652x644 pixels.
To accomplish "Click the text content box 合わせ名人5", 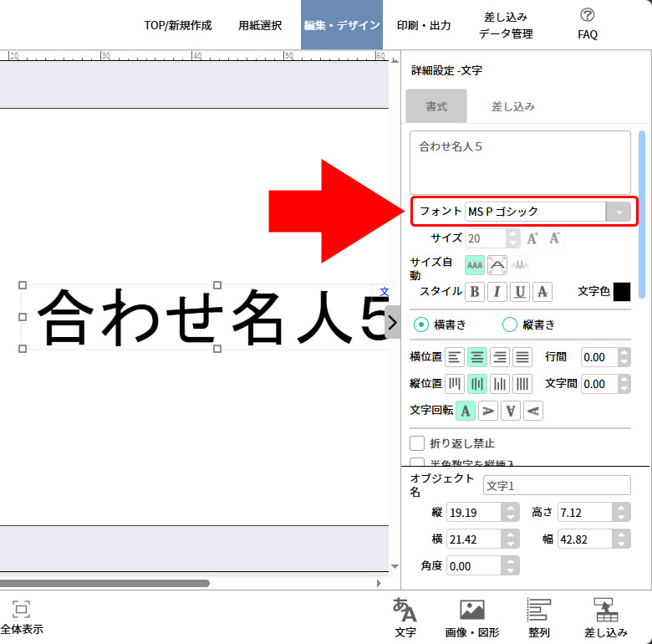I will (520, 162).
